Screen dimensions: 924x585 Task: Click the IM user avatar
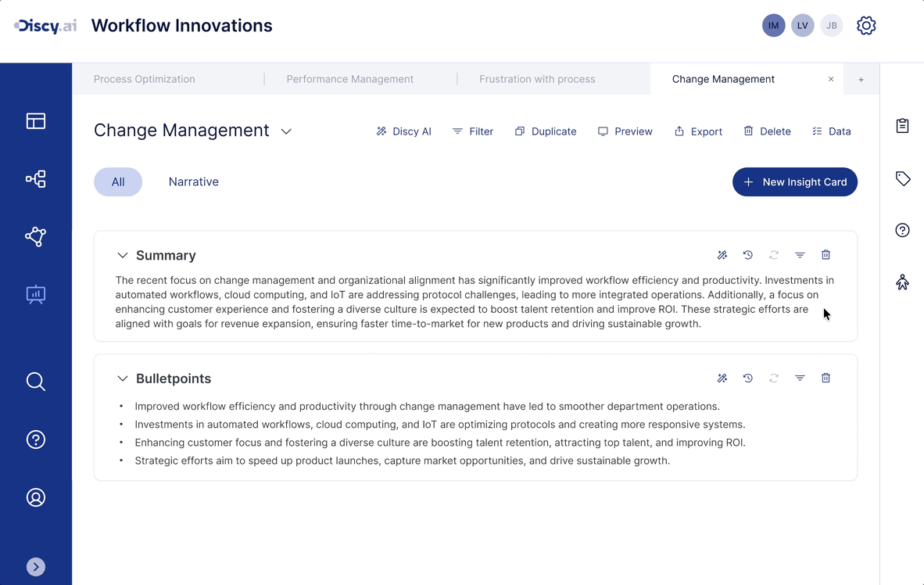click(773, 26)
